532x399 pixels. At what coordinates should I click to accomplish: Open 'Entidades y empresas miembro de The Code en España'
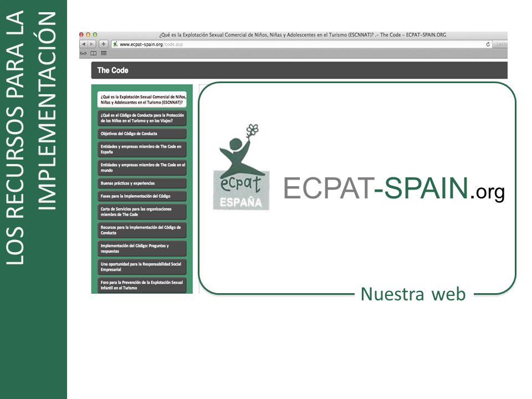142,149
